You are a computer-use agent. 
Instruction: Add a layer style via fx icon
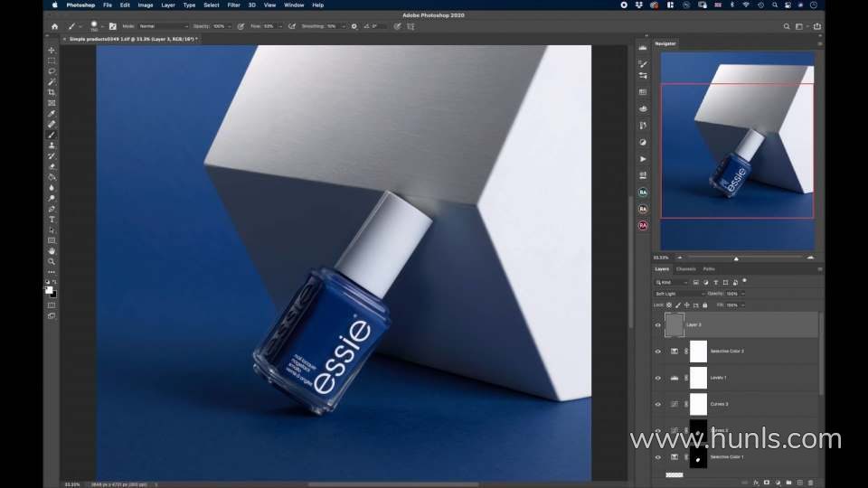point(756,483)
